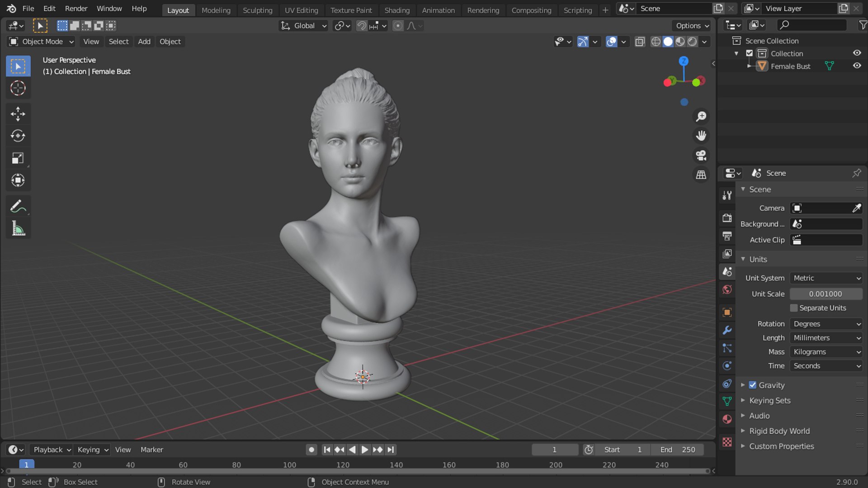Select the Measure tool
This screenshot has width=868, height=488.
[18, 228]
